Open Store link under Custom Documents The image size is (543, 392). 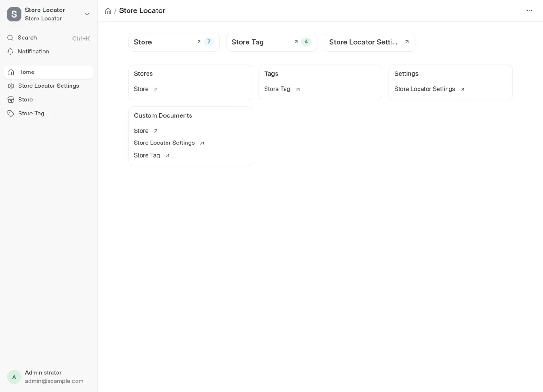click(141, 131)
